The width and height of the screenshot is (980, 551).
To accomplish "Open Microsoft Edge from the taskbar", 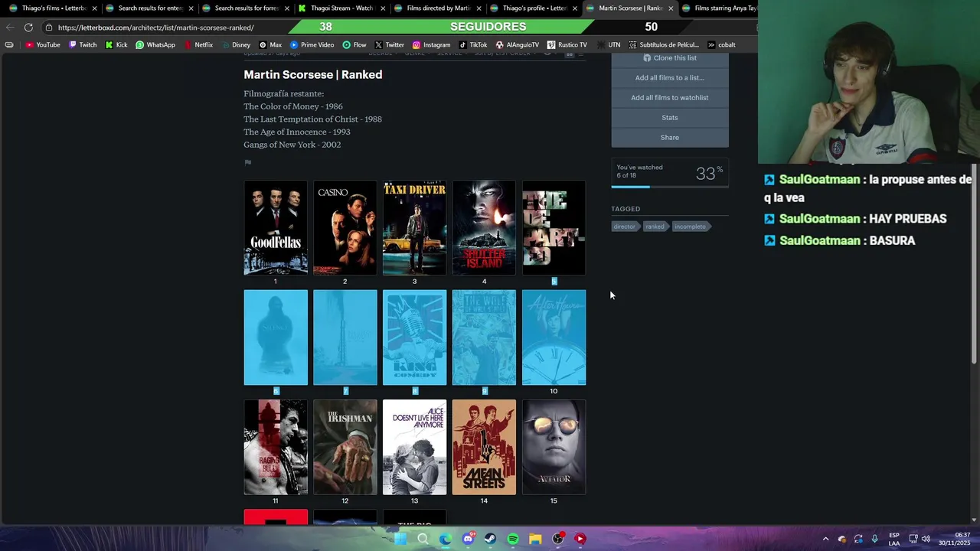I will [446, 539].
